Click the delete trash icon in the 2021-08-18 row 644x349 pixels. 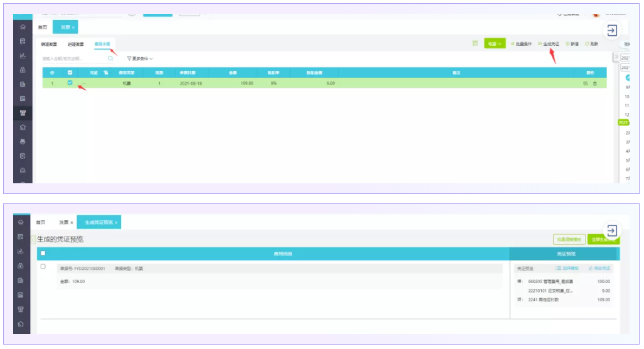[594, 83]
